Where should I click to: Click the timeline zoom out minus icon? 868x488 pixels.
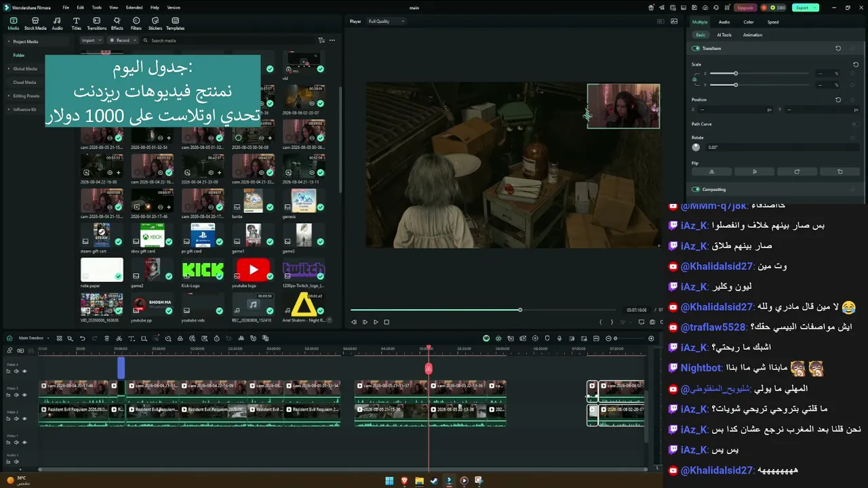click(608, 338)
